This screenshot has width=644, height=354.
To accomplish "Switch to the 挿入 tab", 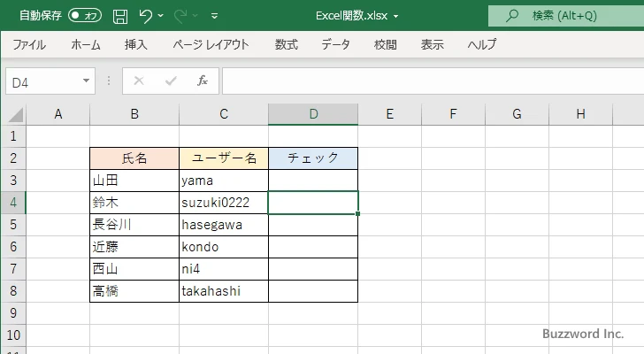I will pos(136,44).
